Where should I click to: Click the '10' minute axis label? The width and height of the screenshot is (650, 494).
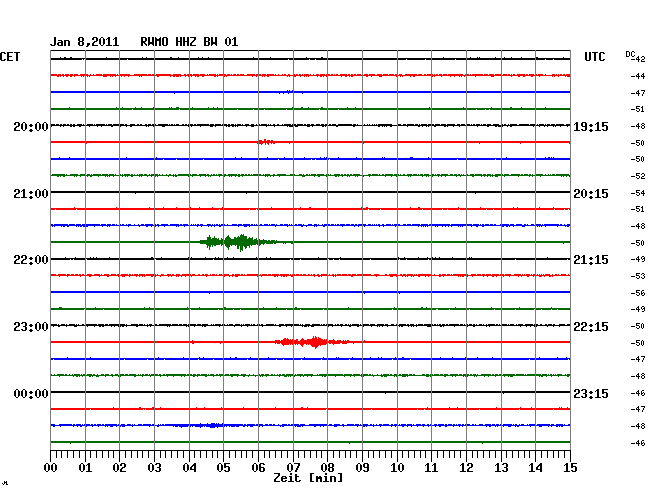pyautogui.click(x=397, y=467)
